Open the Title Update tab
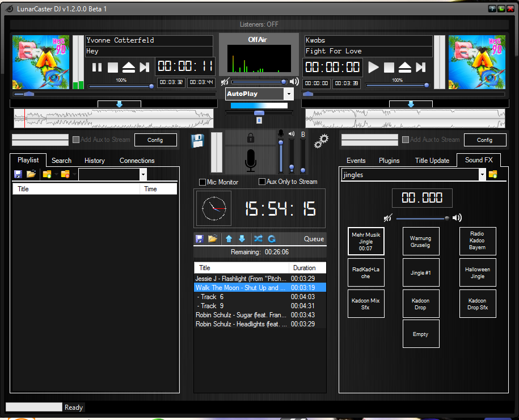Screen dimensions: 519x420 [432, 161]
